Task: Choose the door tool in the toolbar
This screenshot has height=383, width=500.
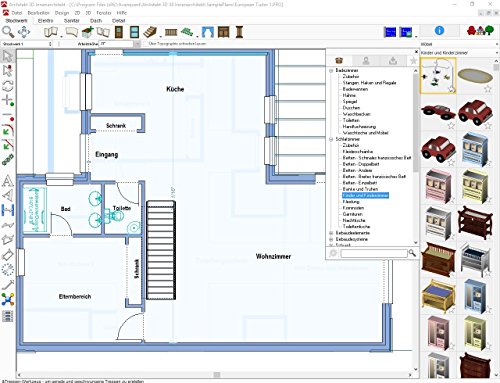Action: coord(119,32)
